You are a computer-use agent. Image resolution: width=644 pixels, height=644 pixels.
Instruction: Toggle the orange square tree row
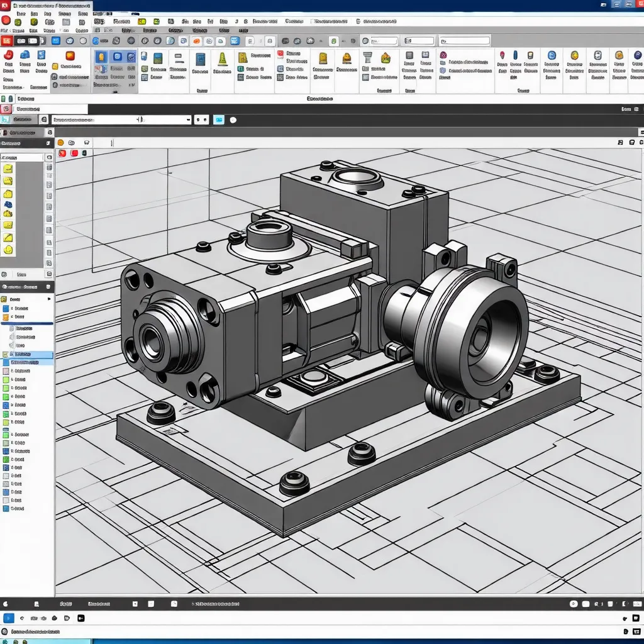coord(6,317)
